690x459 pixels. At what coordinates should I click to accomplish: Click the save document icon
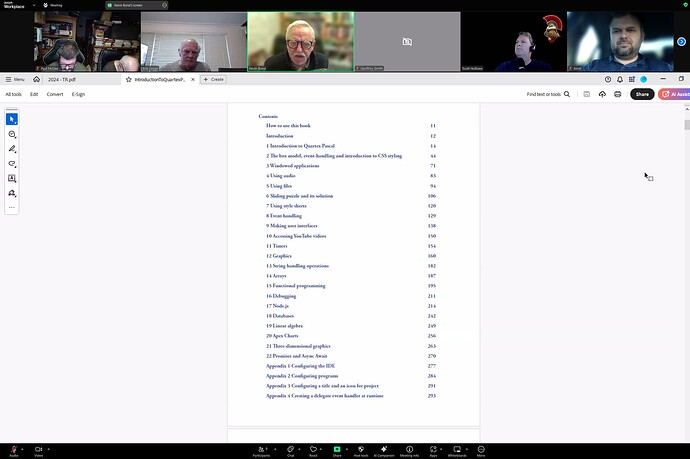pos(587,94)
